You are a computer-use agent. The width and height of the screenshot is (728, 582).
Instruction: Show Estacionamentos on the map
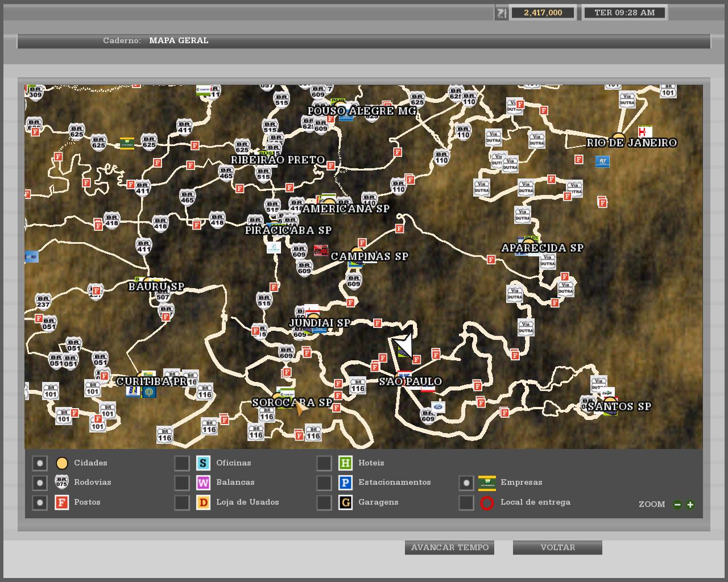coord(324,483)
